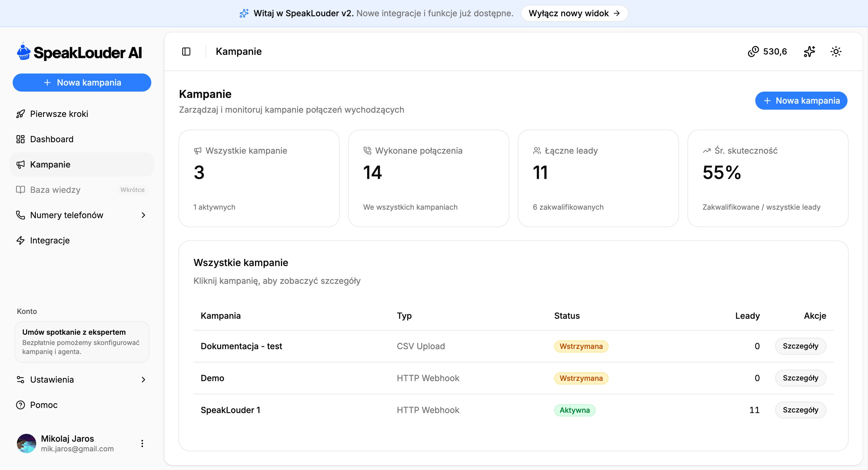
Task: Go to Dashboard in the sidebar
Action: point(82,139)
